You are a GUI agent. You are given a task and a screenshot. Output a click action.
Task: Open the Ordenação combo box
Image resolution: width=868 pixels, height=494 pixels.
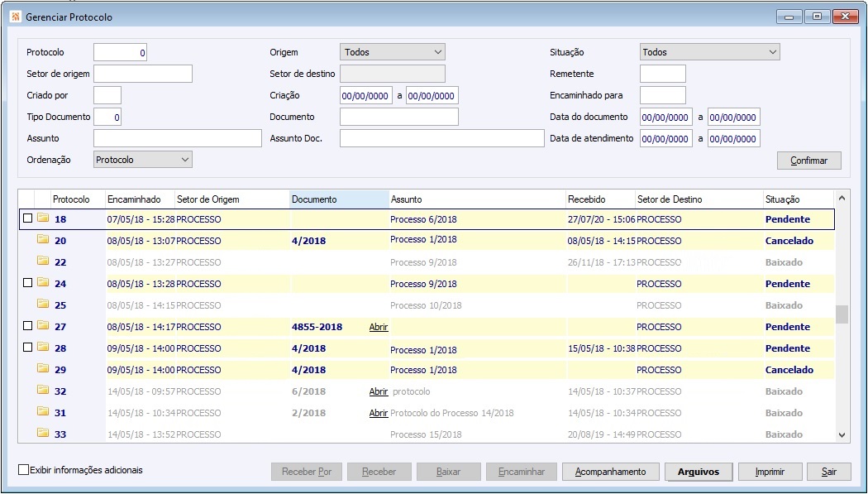[x=142, y=159]
